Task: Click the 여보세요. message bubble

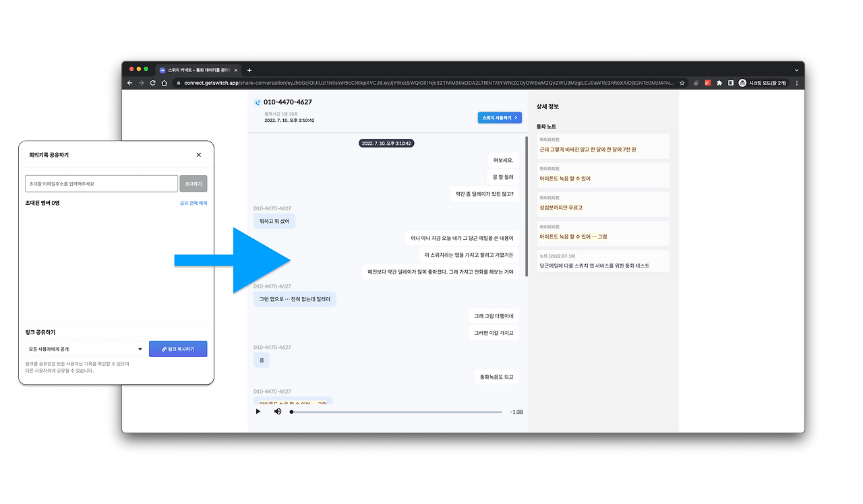Action: 504,160
